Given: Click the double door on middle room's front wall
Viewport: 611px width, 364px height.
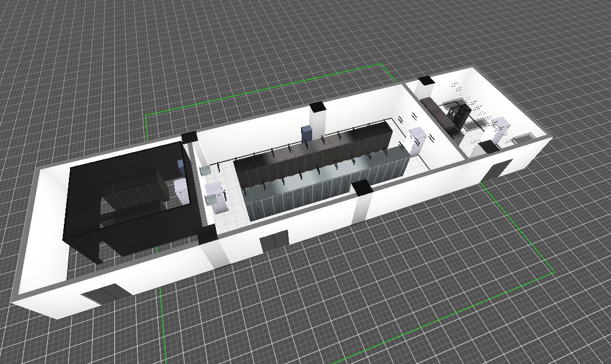Looking at the screenshot, I should click(274, 241).
